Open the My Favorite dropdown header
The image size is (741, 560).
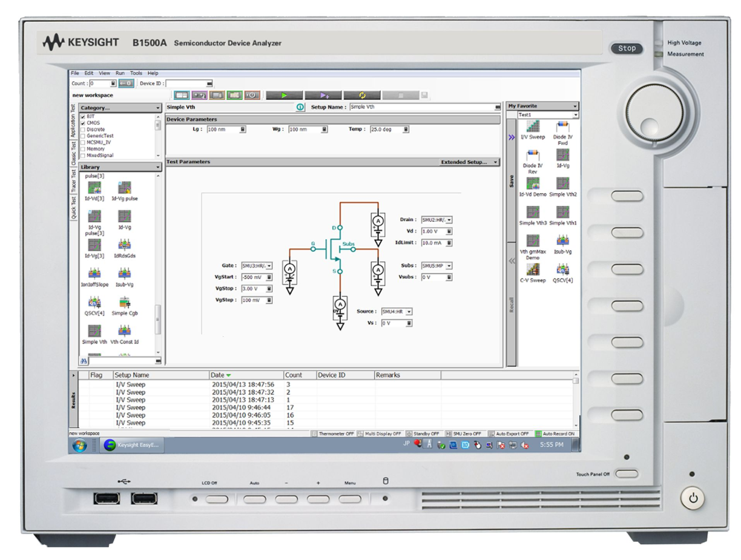pyautogui.click(x=542, y=106)
